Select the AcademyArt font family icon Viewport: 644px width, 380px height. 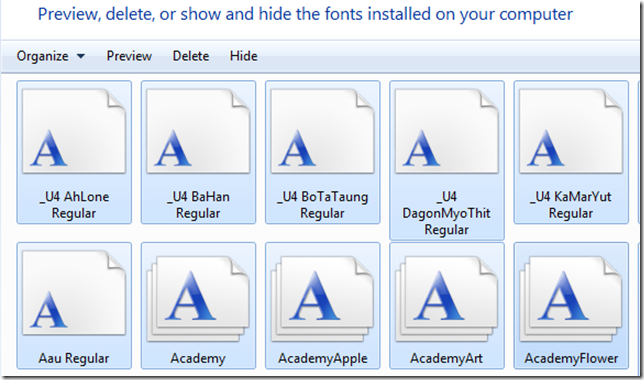447,299
